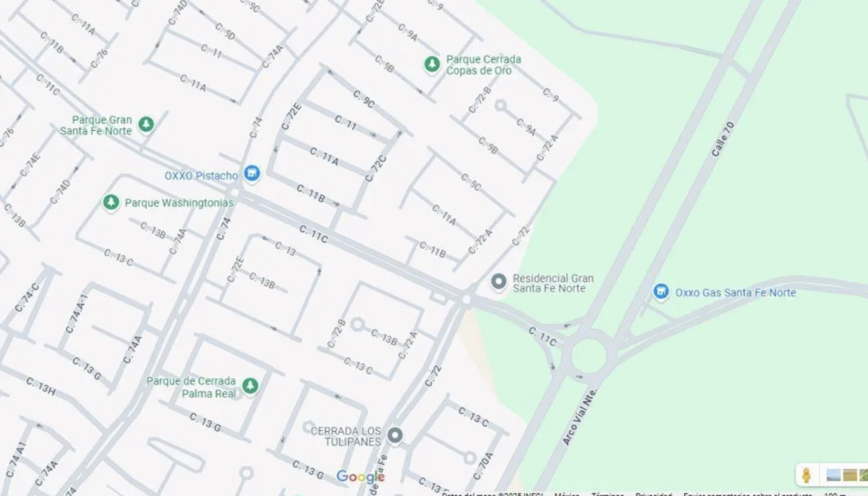868x496 pixels.
Task: Click the Parque Cerrada Copas de Oro pin
Action: pos(432,64)
